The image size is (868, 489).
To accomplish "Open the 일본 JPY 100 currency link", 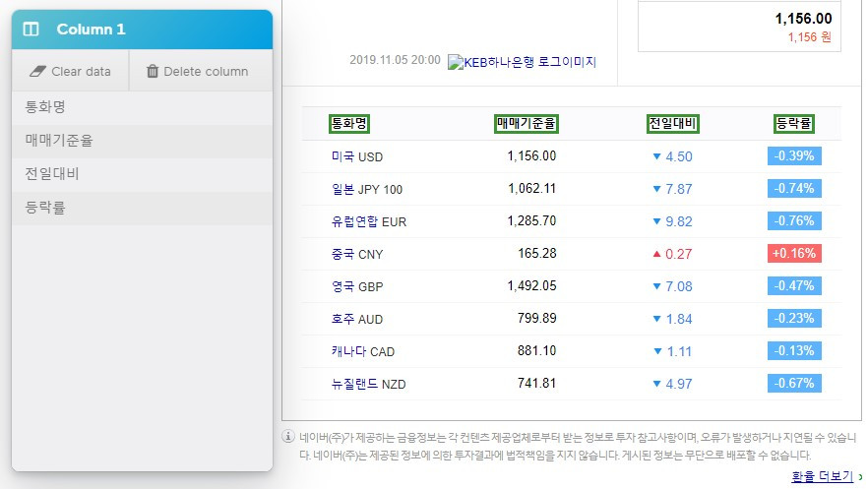I will pyautogui.click(x=366, y=189).
